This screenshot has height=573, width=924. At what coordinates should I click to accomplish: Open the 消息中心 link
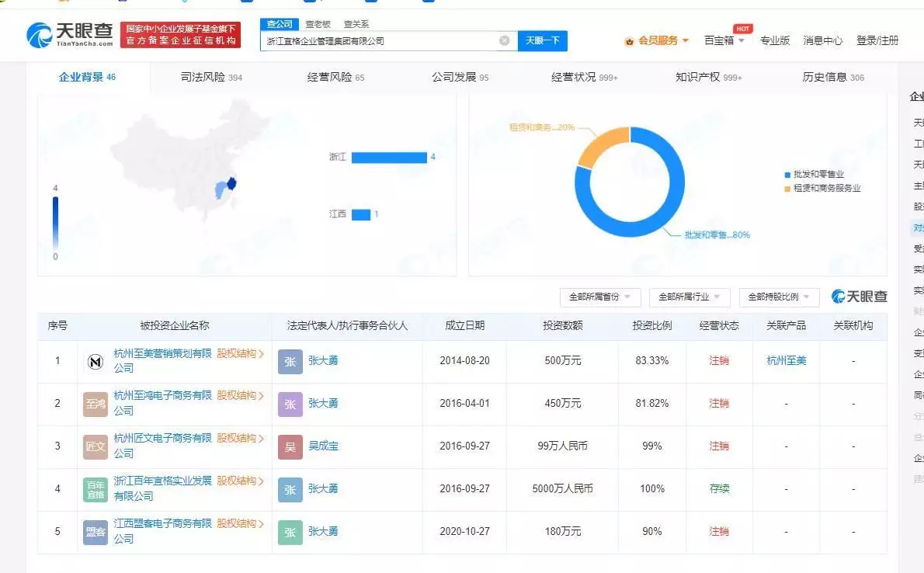pos(822,40)
